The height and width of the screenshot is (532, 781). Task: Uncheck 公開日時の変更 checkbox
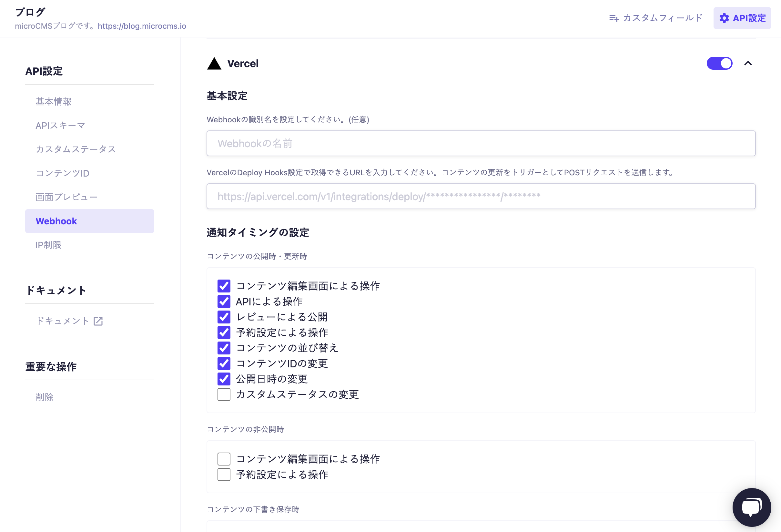pos(224,379)
